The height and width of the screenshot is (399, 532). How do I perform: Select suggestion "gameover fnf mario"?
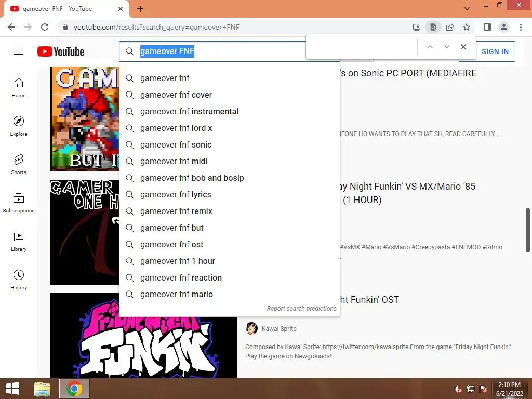tap(229, 294)
